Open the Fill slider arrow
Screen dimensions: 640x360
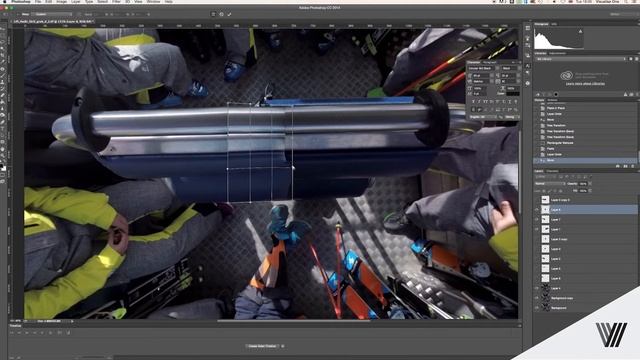coord(590,191)
